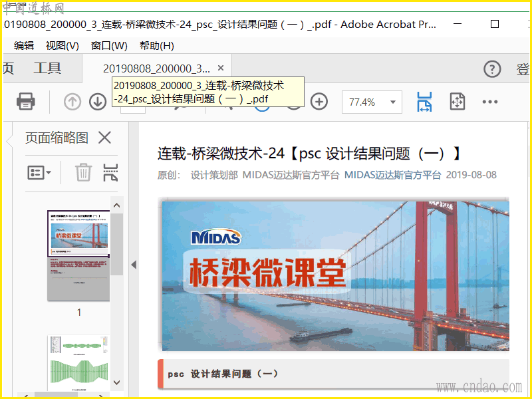The width and height of the screenshot is (532, 399).
Task: Delete selected page with trash icon
Action: (83, 172)
